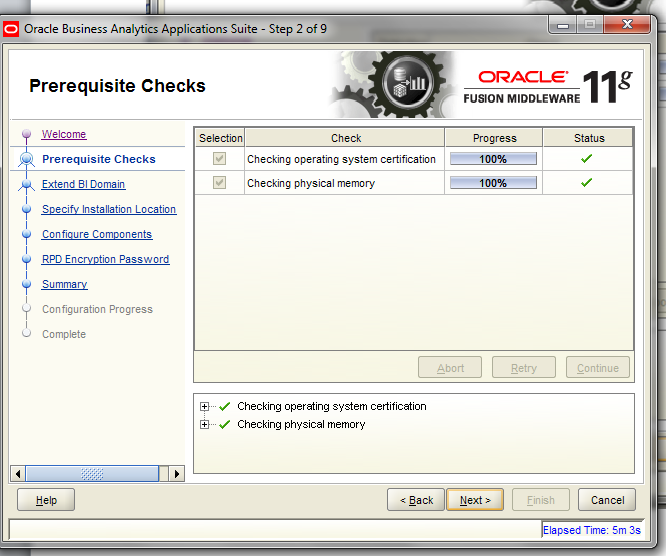Image resolution: width=666 pixels, height=556 pixels.
Task: Click the Continue button
Action: [x=598, y=367]
